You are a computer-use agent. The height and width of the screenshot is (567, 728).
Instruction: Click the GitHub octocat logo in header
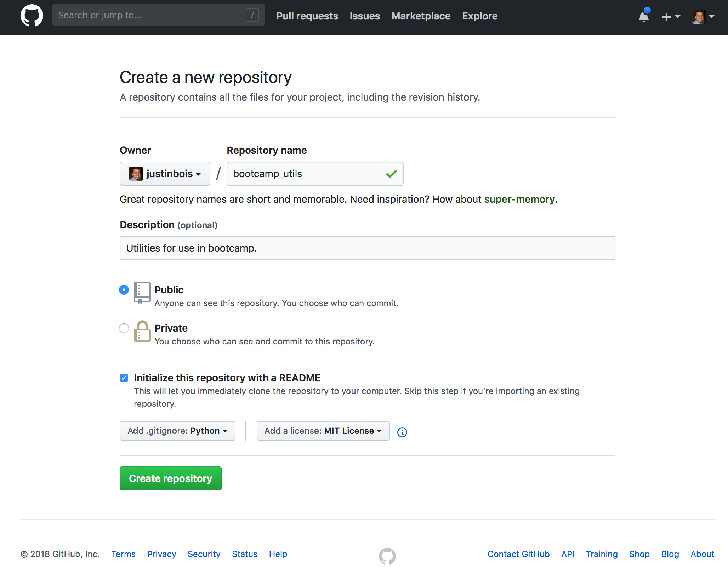[32, 16]
